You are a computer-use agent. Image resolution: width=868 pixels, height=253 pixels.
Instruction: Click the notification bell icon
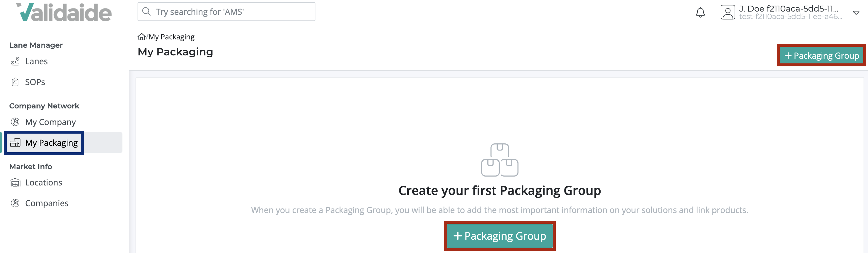(700, 12)
